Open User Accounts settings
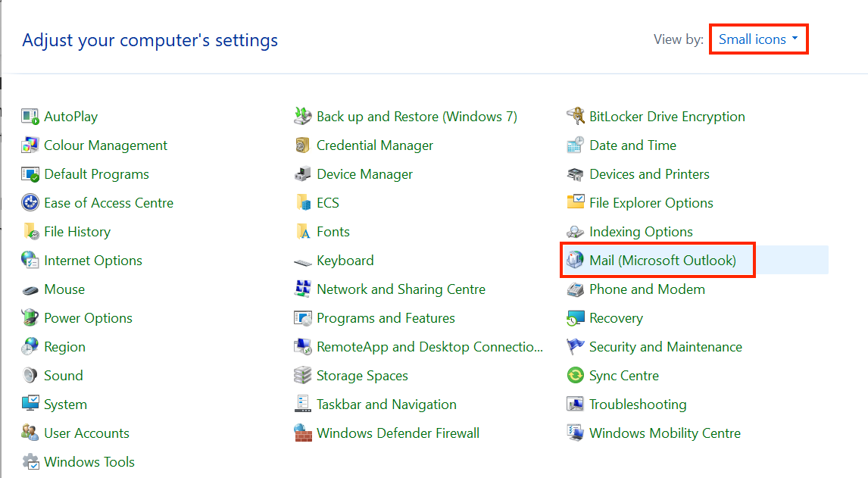Image resolution: width=868 pixels, height=478 pixels. (x=85, y=433)
